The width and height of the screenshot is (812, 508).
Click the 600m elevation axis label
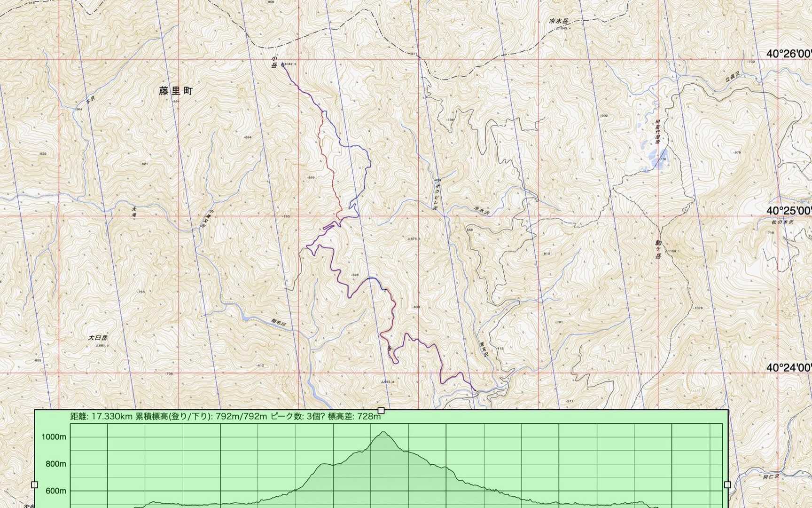click(56, 491)
